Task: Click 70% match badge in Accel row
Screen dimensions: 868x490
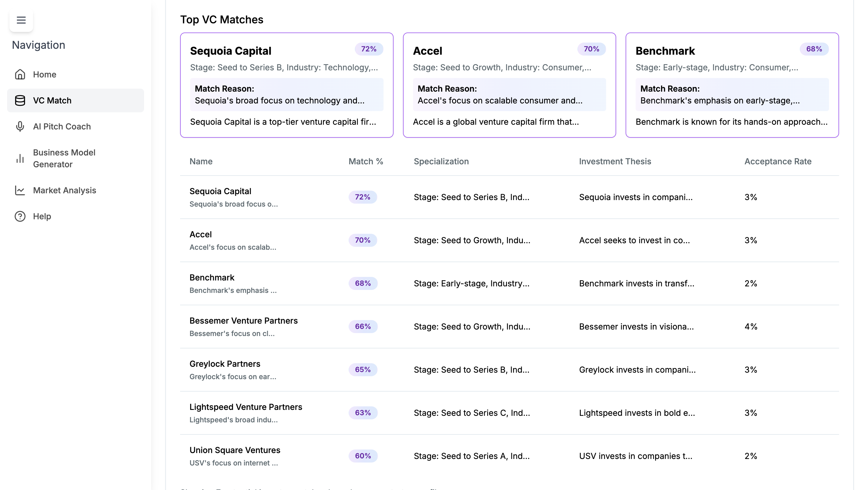Action: [363, 240]
